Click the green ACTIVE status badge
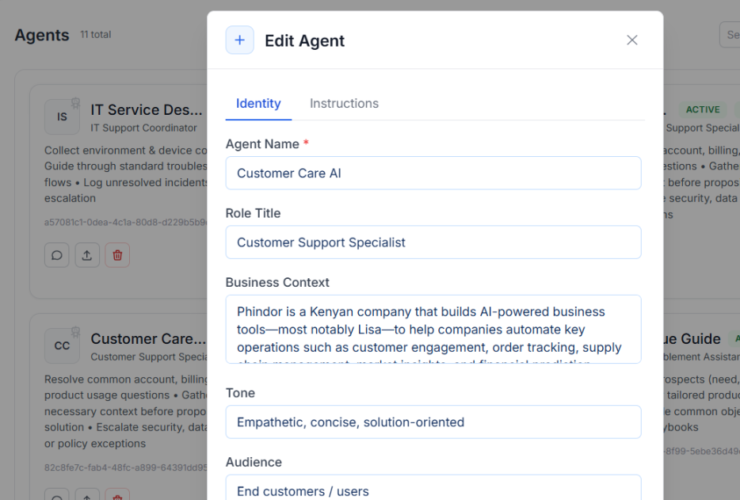 point(703,110)
